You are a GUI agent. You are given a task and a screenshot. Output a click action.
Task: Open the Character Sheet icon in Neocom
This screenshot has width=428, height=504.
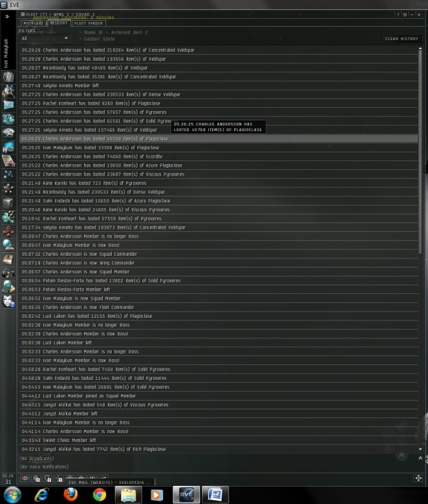[8, 77]
